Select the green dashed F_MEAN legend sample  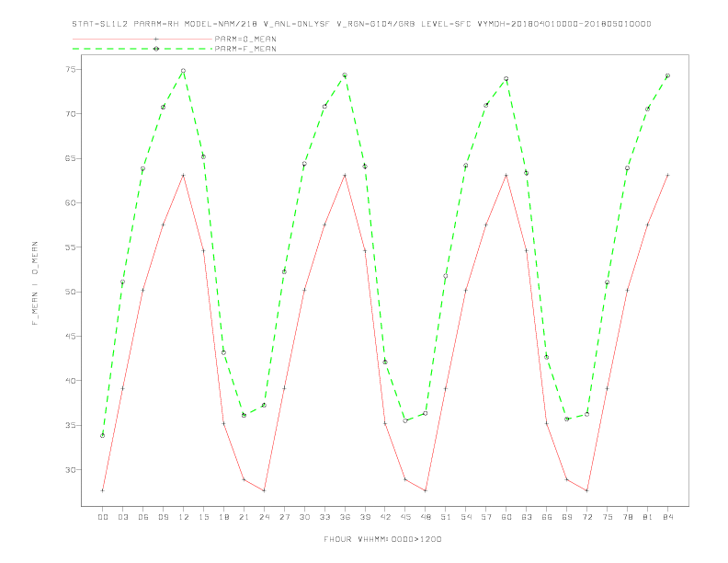pyautogui.click(x=142, y=49)
